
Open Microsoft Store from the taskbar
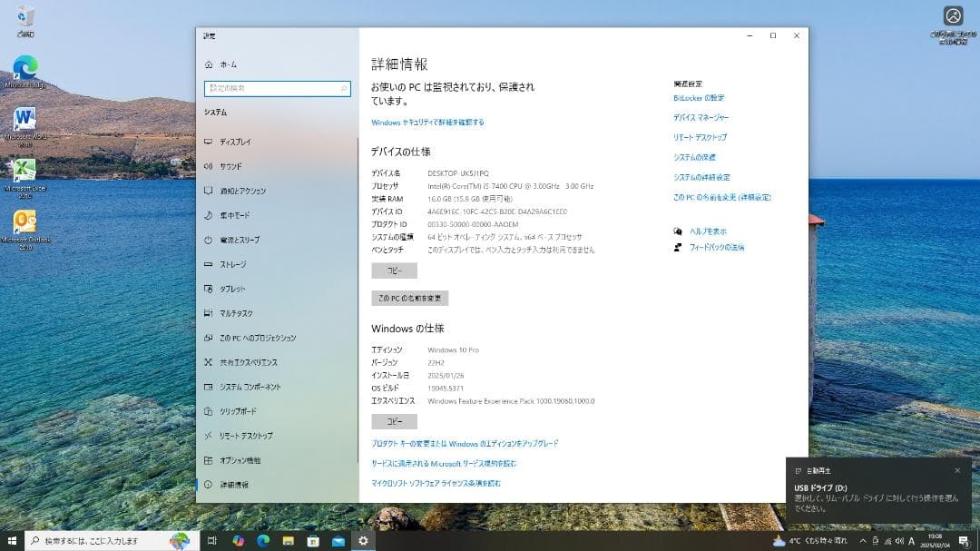pyautogui.click(x=312, y=539)
